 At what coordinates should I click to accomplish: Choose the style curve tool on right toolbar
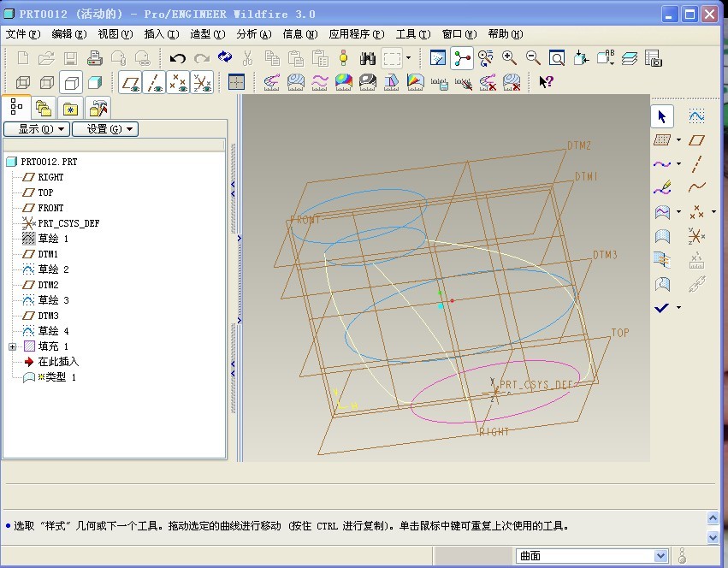pos(662,164)
